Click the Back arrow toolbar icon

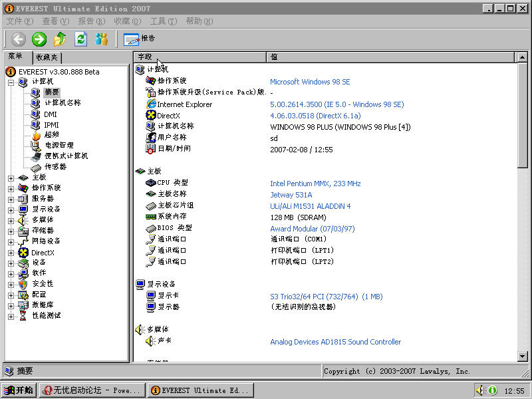click(19, 39)
